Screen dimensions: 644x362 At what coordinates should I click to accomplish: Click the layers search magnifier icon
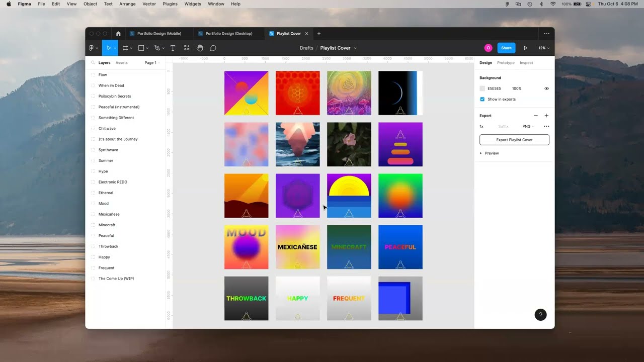tap(93, 63)
